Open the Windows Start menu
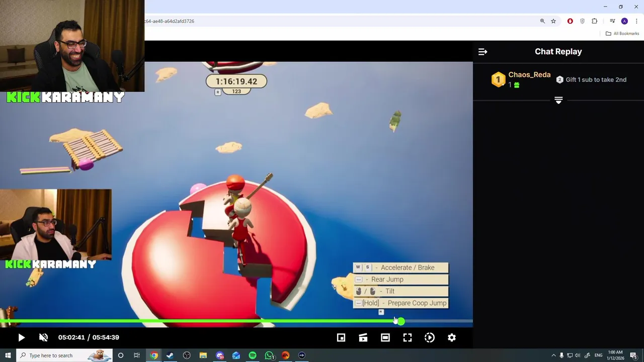644x362 pixels. (8, 355)
